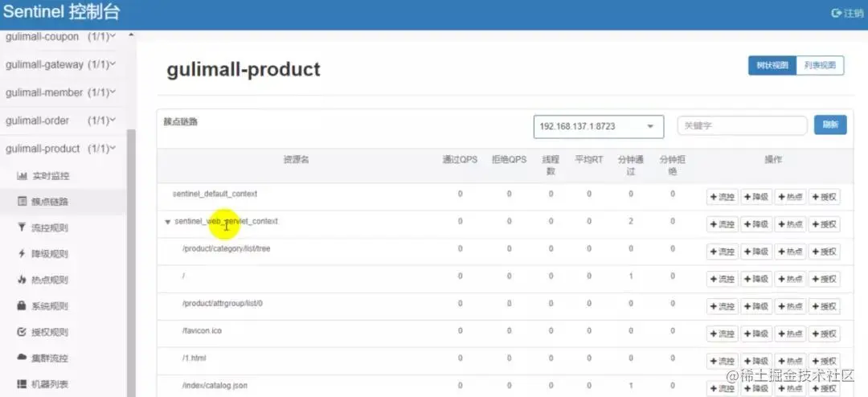The width and height of the screenshot is (868, 397).
Task: Add 热点 rule for sentinel_web_servlet_context
Action: tap(790, 224)
